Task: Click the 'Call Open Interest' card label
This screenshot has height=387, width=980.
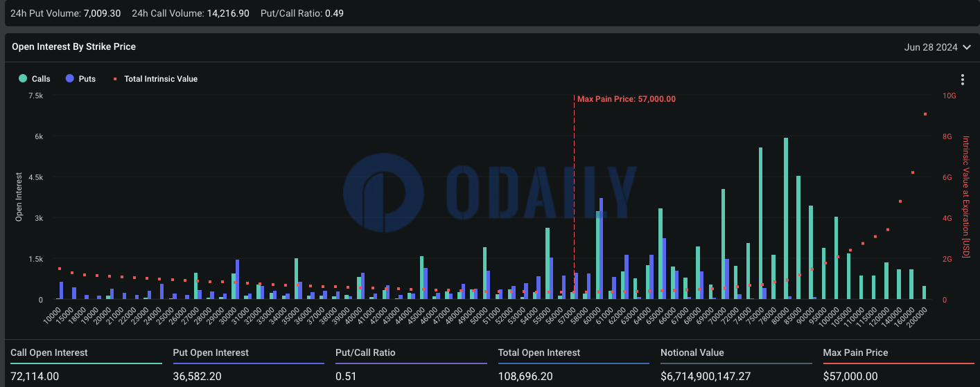Action: click(x=49, y=353)
